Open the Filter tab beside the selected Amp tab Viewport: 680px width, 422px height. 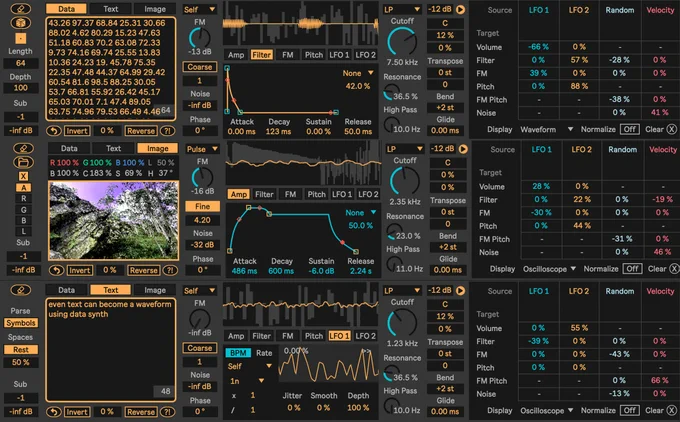coord(264,194)
